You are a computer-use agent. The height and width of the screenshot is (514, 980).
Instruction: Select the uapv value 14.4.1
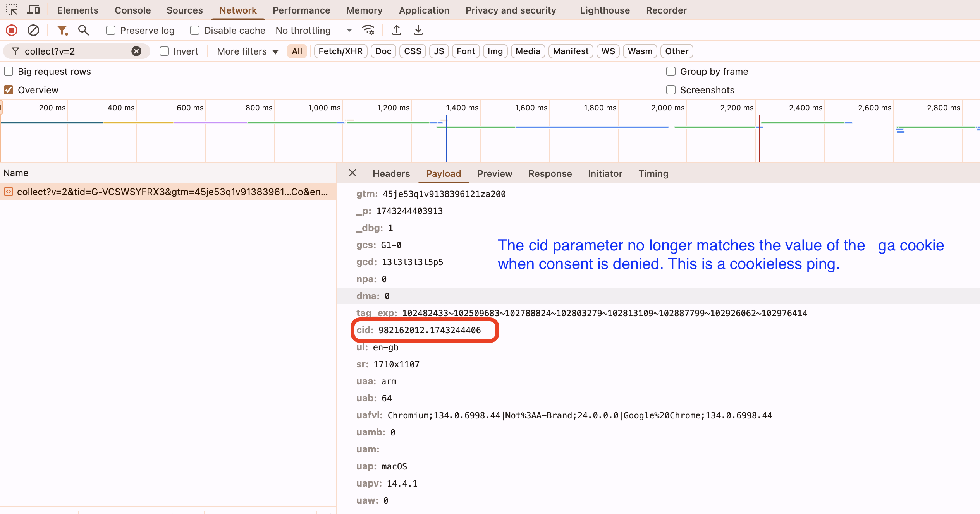coord(402,483)
